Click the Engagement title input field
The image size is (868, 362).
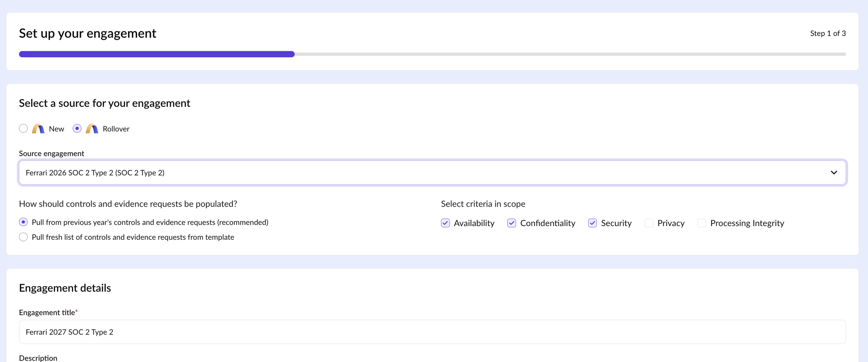tap(432, 332)
